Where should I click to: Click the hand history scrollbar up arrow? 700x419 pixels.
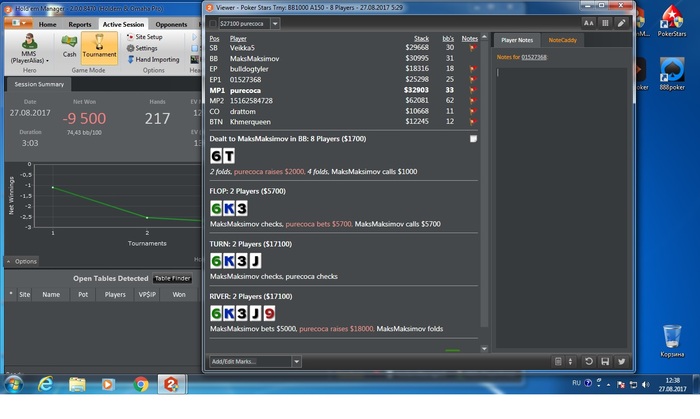pyautogui.click(x=484, y=37)
